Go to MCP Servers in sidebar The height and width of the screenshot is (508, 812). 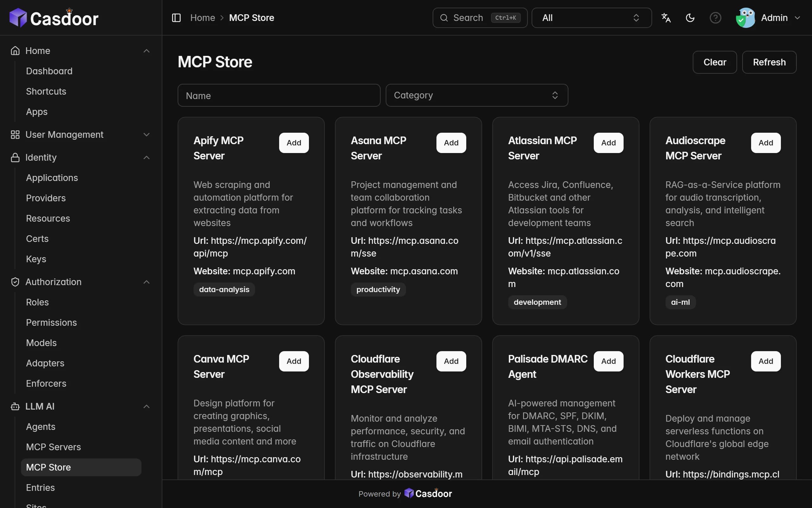tap(54, 447)
